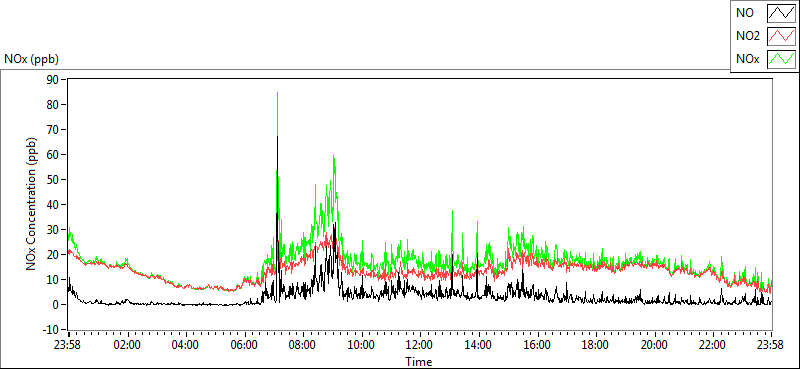Select the NO legend label
This screenshot has width=800, height=369.
[745, 13]
